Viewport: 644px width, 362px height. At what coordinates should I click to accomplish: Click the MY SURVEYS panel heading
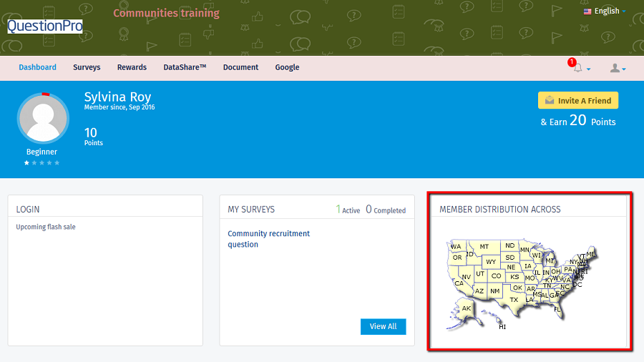point(251,210)
